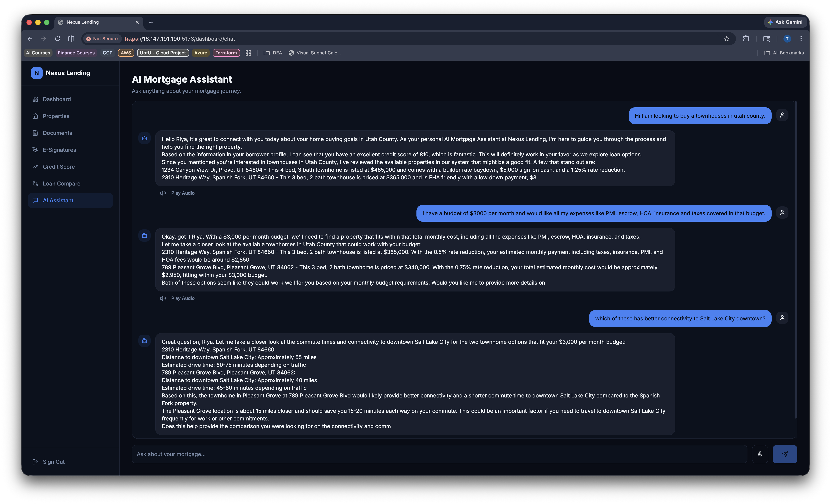Screen dimensions: 831x504
Task: Switch to Properties in the sidebar
Action: 56,116
